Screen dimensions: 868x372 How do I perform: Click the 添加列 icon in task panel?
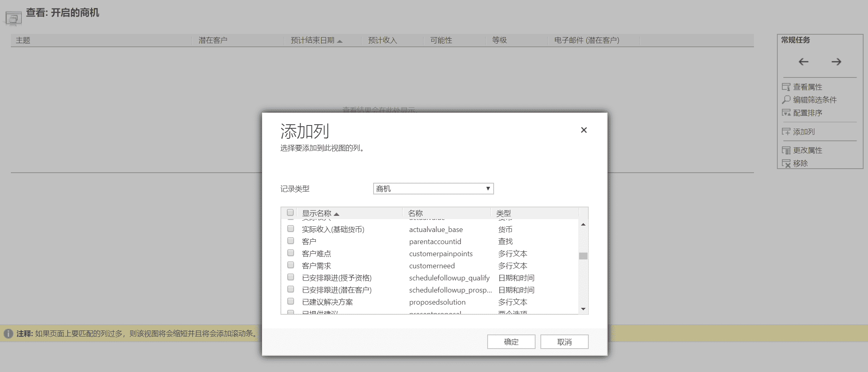786,132
